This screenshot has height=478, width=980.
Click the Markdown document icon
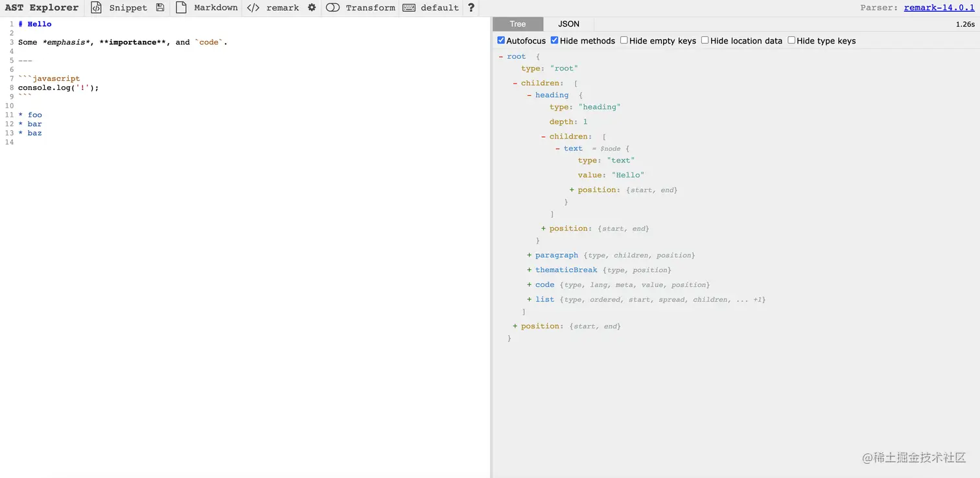(x=181, y=8)
